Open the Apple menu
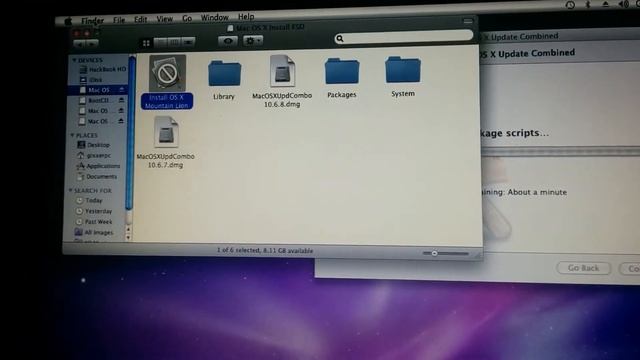The image size is (640, 360). [x=68, y=21]
